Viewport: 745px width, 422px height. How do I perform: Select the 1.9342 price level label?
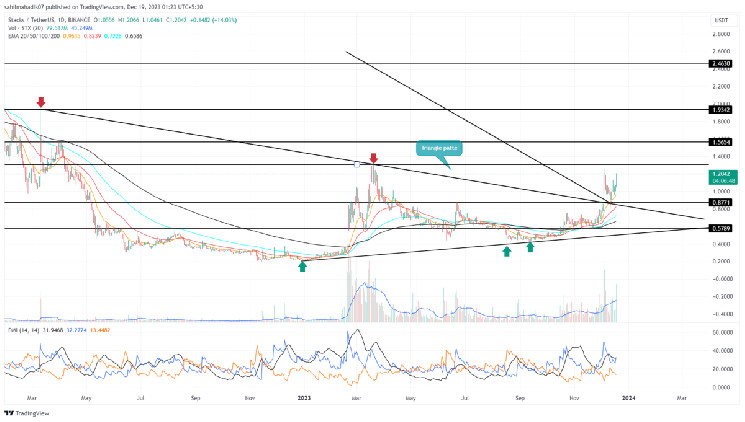pyautogui.click(x=720, y=110)
